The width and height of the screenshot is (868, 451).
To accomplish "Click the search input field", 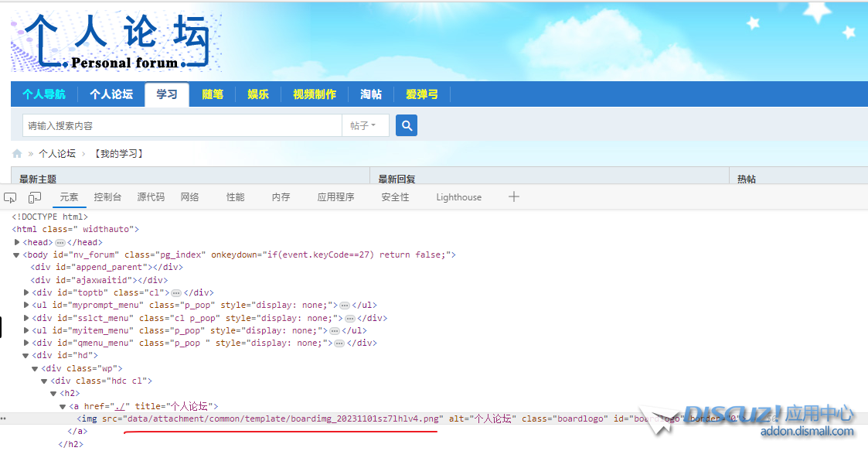I will pyautogui.click(x=182, y=125).
